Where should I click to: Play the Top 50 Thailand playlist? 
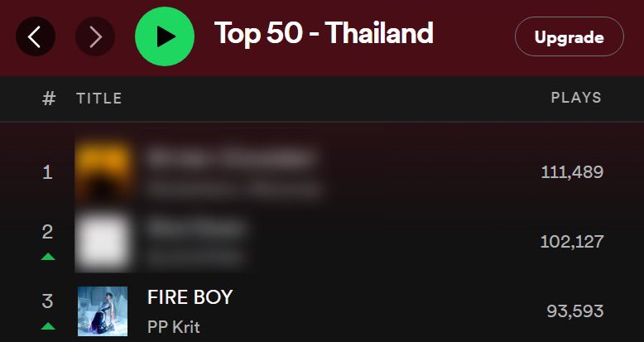165,36
